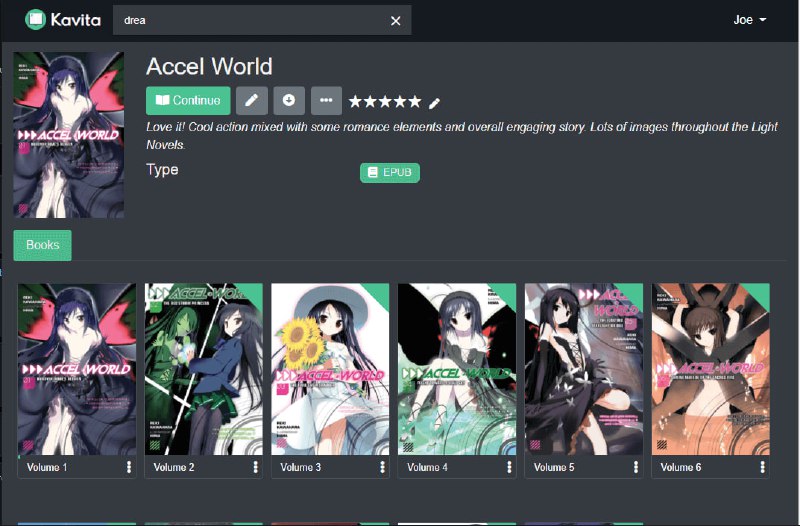800x526 pixels.
Task: Click the pencil edit series icon
Action: click(252, 101)
